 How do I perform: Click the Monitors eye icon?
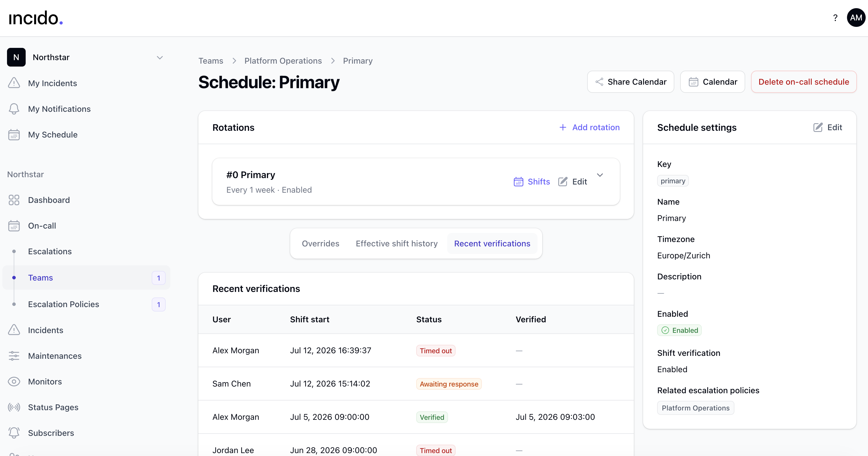(14, 382)
